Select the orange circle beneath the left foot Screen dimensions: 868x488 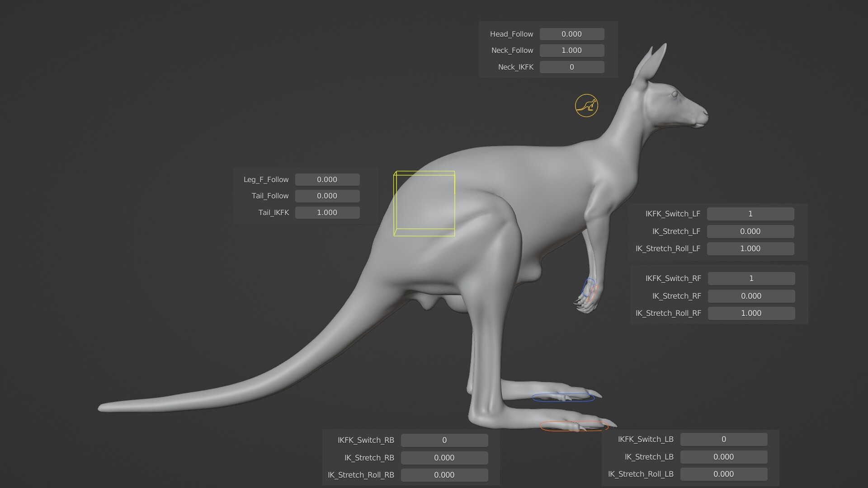click(x=573, y=425)
